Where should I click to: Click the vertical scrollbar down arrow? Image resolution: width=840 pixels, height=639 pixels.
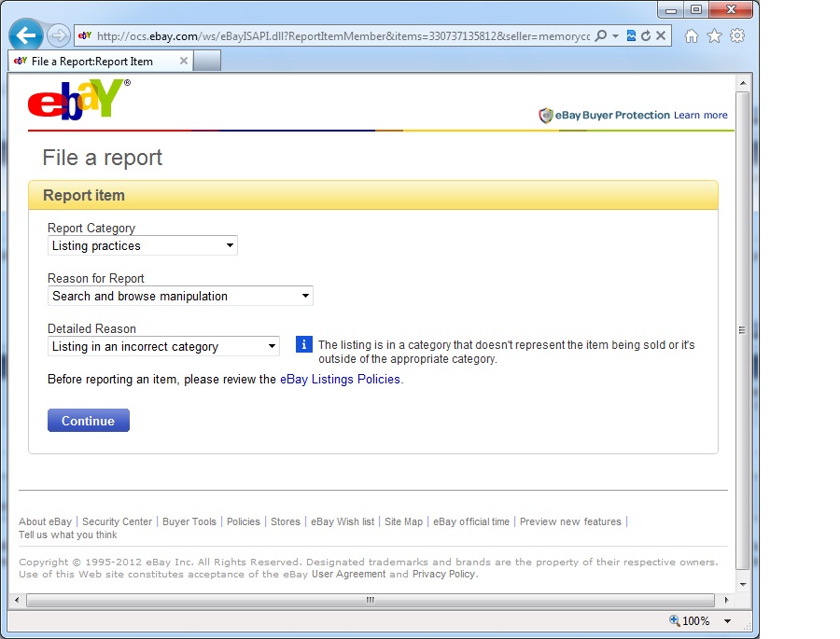pos(743,584)
